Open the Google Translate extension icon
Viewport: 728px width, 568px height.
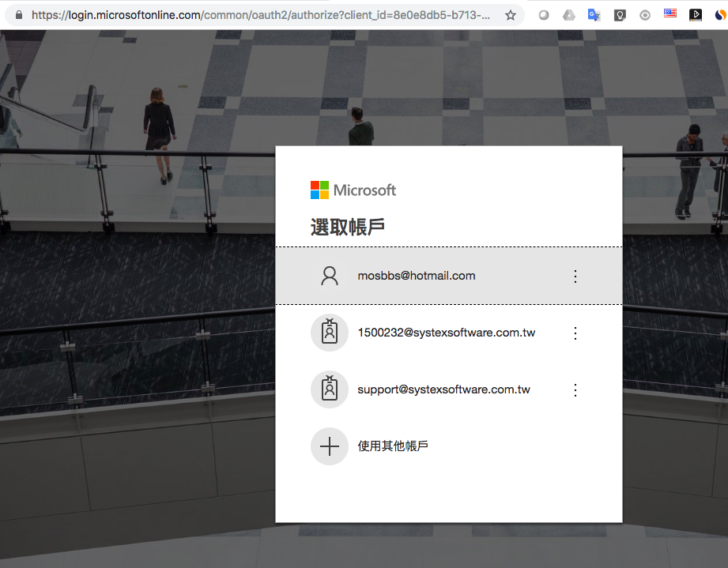tap(594, 15)
